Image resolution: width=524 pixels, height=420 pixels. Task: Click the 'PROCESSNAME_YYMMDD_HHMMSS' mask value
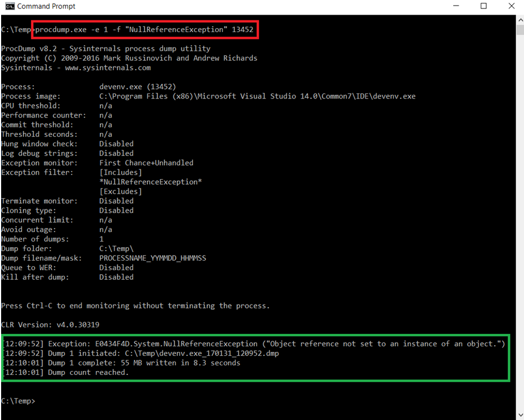coord(153,258)
